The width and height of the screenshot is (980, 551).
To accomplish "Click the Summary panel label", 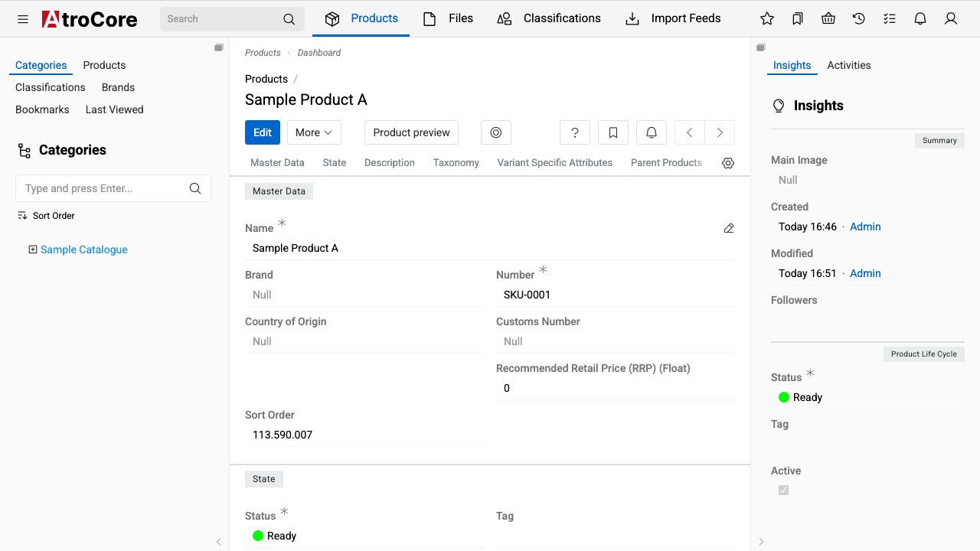I will (x=939, y=141).
